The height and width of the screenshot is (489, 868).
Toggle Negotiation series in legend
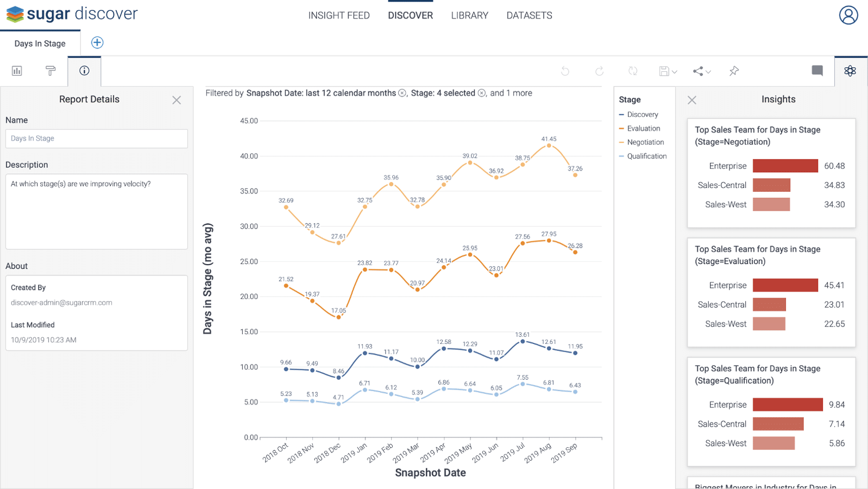tap(641, 142)
